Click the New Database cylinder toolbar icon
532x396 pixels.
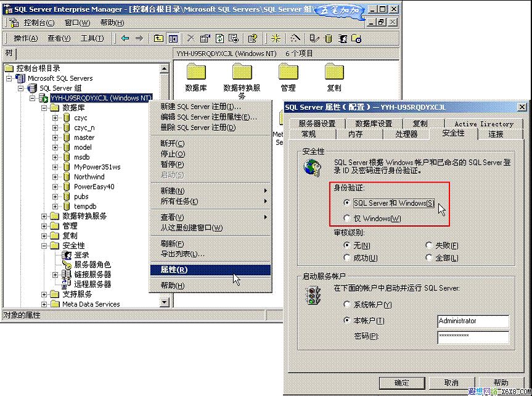pyautogui.click(x=328, y=38)
